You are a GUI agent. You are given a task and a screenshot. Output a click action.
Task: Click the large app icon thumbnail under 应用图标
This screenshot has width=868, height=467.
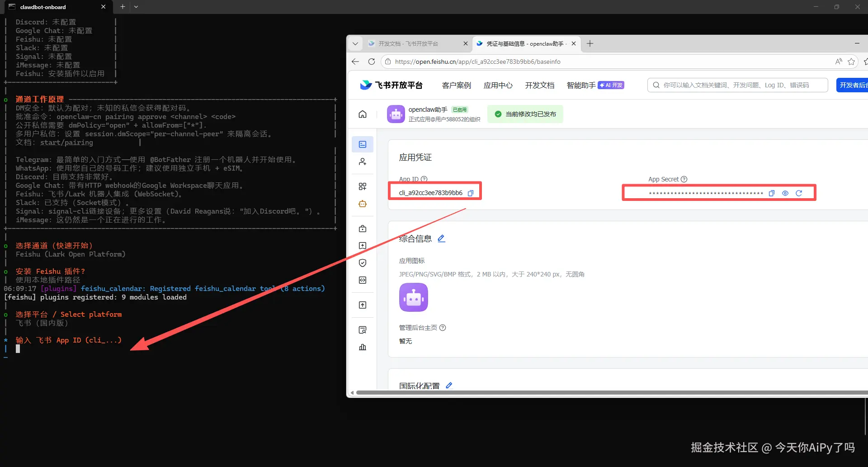414,297
